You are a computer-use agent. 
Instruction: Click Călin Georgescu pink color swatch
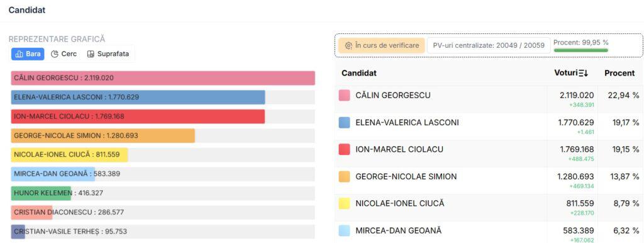coord(344,96)
